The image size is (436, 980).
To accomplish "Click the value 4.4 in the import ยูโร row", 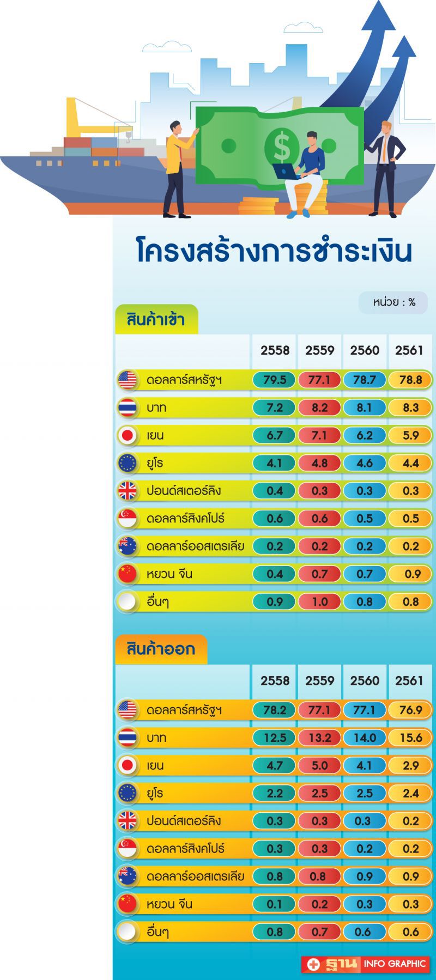I will pyautogui.click(x=410, y=463).
